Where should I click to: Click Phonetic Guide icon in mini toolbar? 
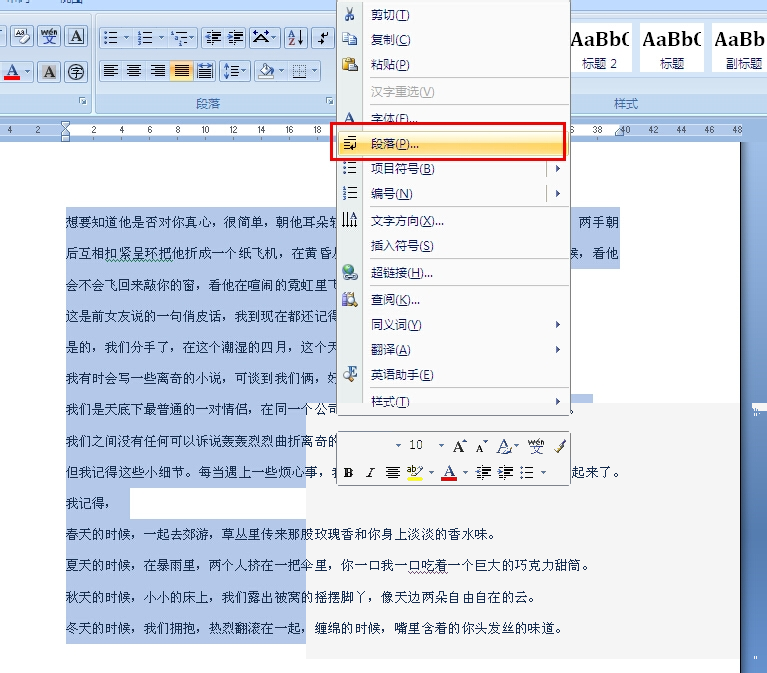click(536, 446)
